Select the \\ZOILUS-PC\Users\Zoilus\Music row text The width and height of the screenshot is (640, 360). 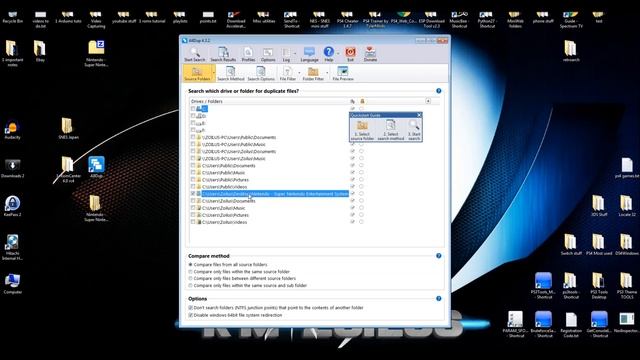click(x=233, y=159)
